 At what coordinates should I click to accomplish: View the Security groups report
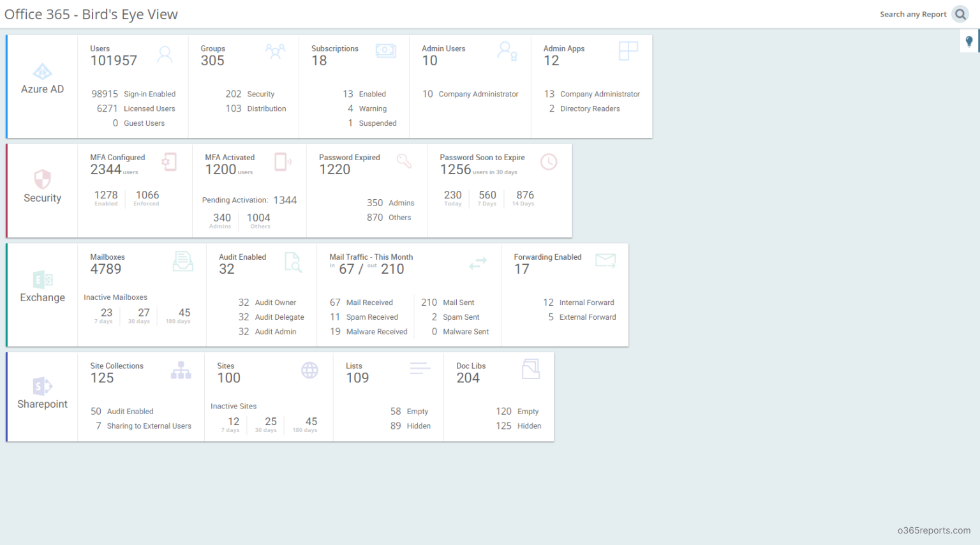click(x=249, y=94)
